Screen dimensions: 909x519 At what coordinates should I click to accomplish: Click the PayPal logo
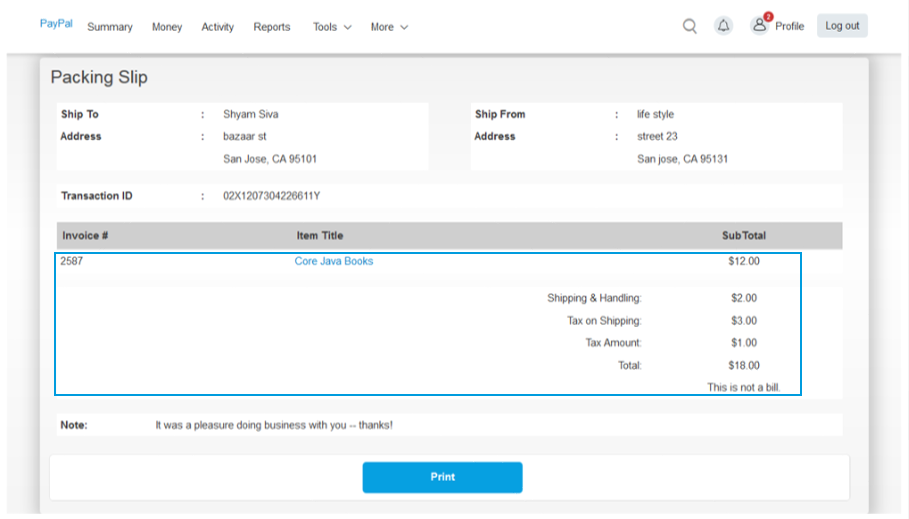56,24
